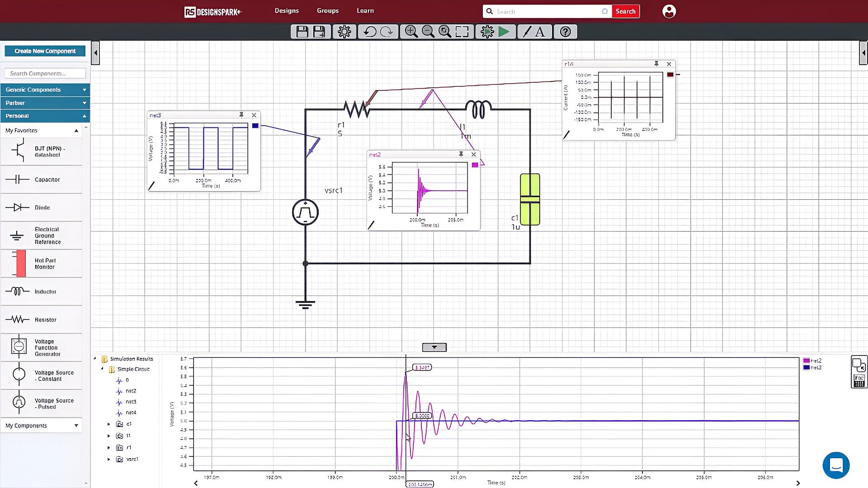Click the magenta net2 probe color swatch
Viewport: 868px width, 488px height.
tap(475, 165)
